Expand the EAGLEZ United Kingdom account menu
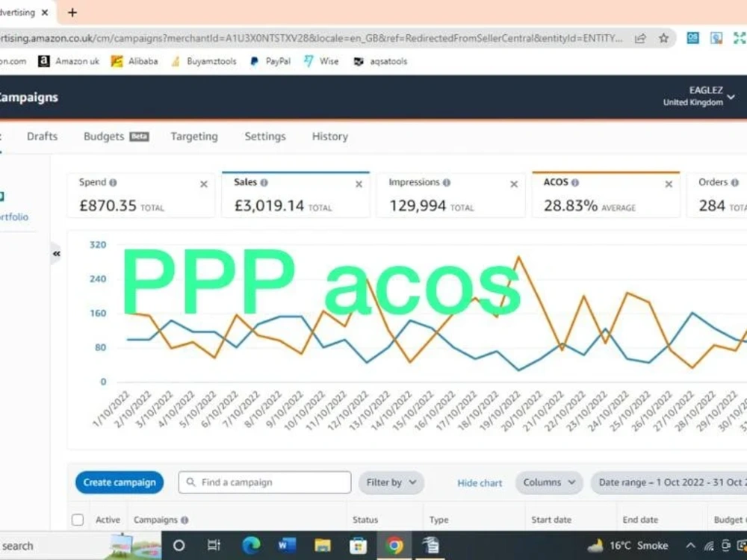 (699, 96)
